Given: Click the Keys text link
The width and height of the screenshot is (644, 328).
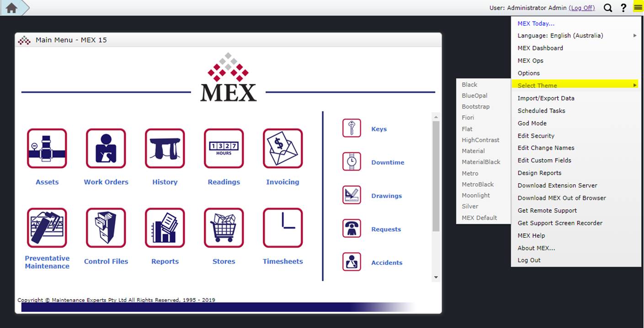Looking at the screenshot, I should click(x=379, y=129).
